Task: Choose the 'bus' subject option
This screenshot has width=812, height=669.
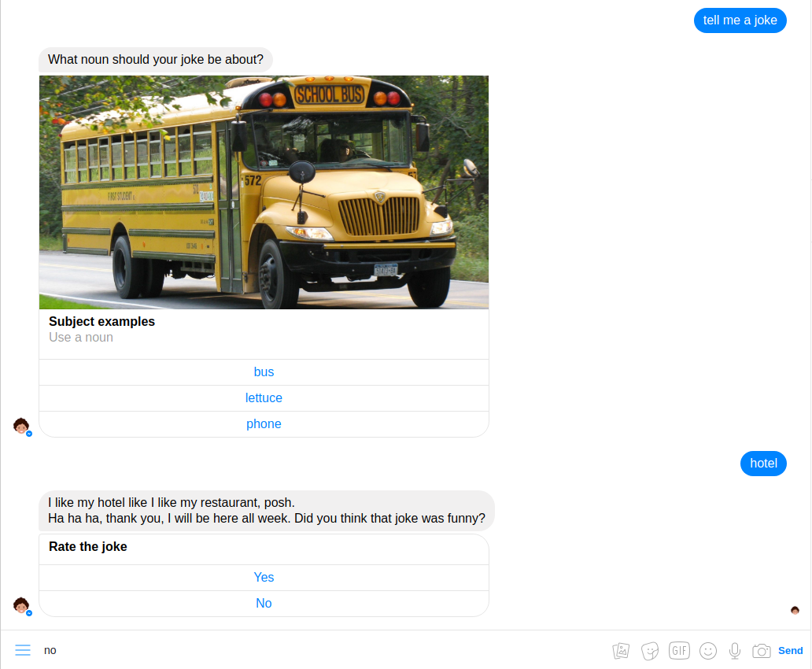Action: coord(264,372)
